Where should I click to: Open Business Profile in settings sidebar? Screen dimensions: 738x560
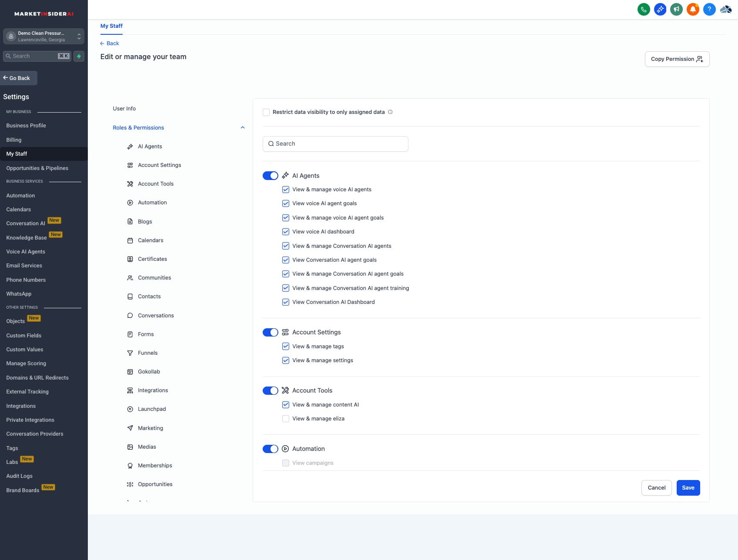26,126
